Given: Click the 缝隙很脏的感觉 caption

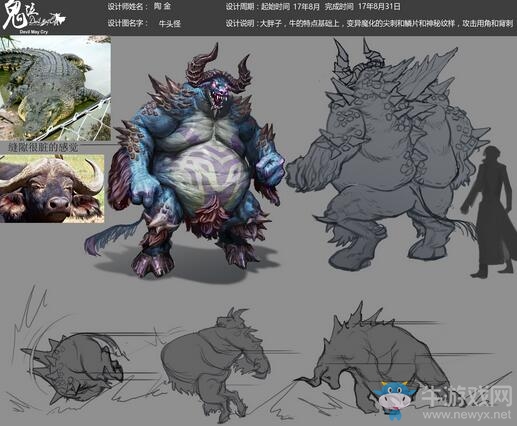Looking at the screenshot, I should click(x=43, y=147).
